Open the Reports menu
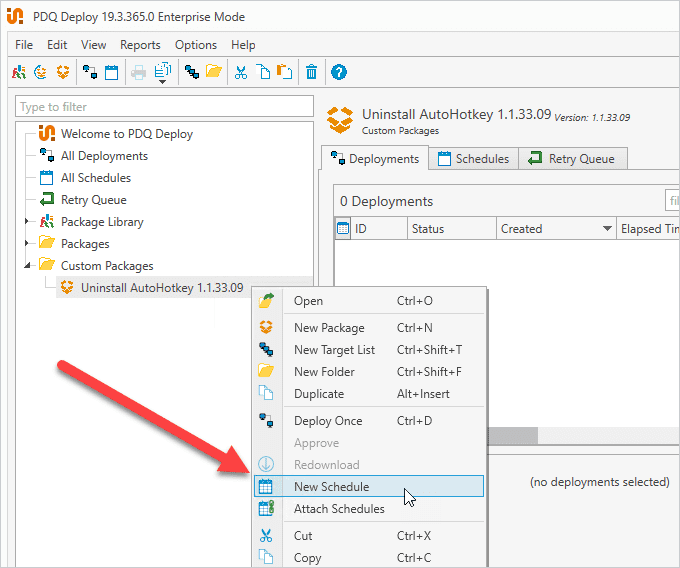Screen dimensions: 680x568 point(140,45)
